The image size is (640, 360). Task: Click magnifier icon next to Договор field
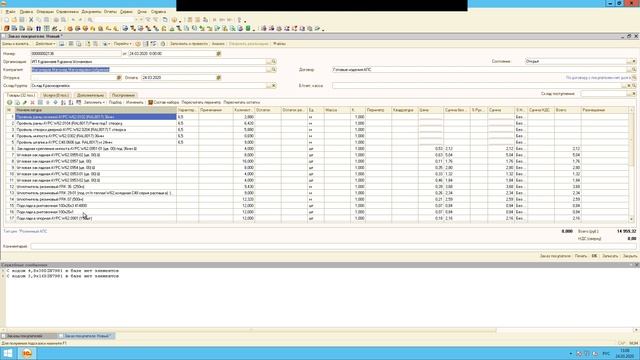coord(634,70)
